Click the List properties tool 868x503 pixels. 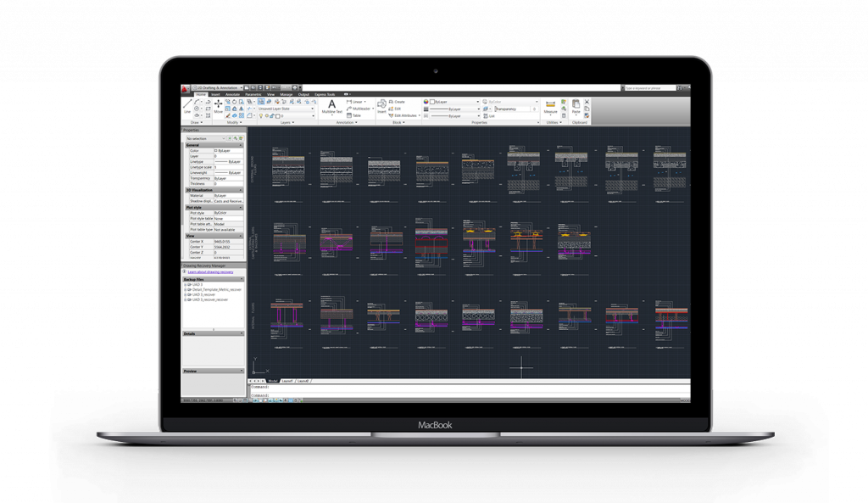pyautogui.click(x=489, y=115)
